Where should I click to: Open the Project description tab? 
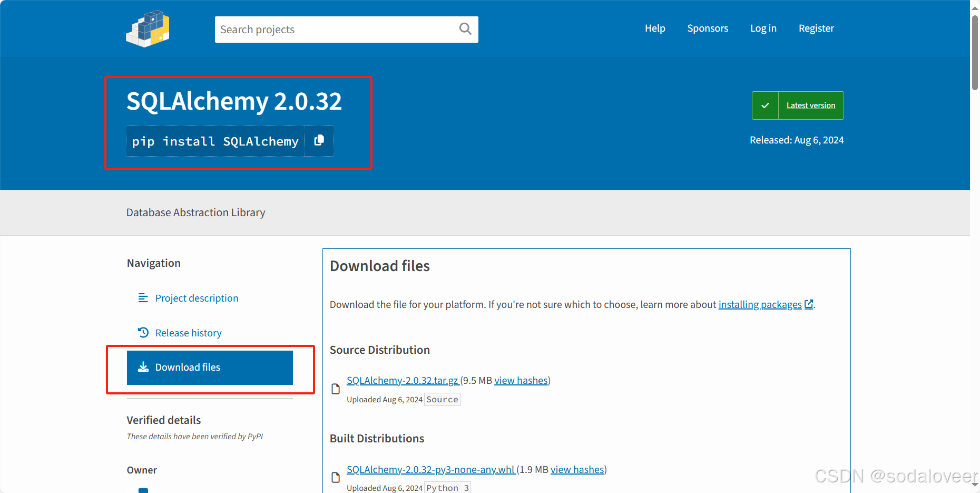197,298
